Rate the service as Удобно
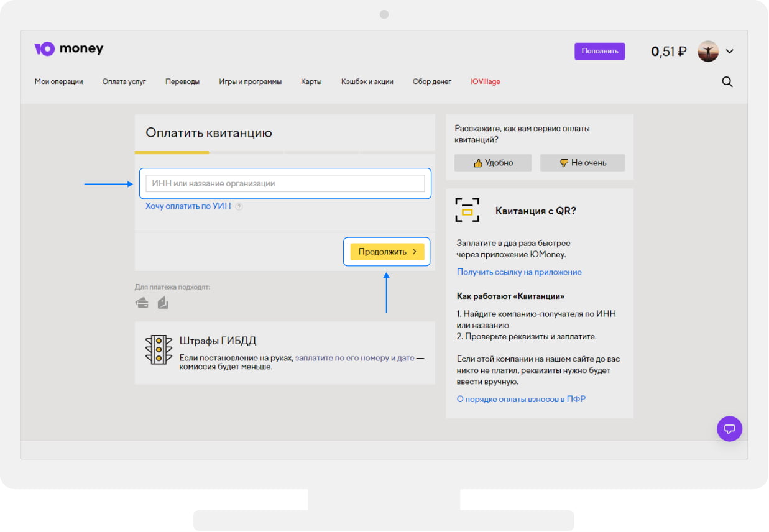The height and width of the screenshot is (532, 769). (x=493, y=163)
